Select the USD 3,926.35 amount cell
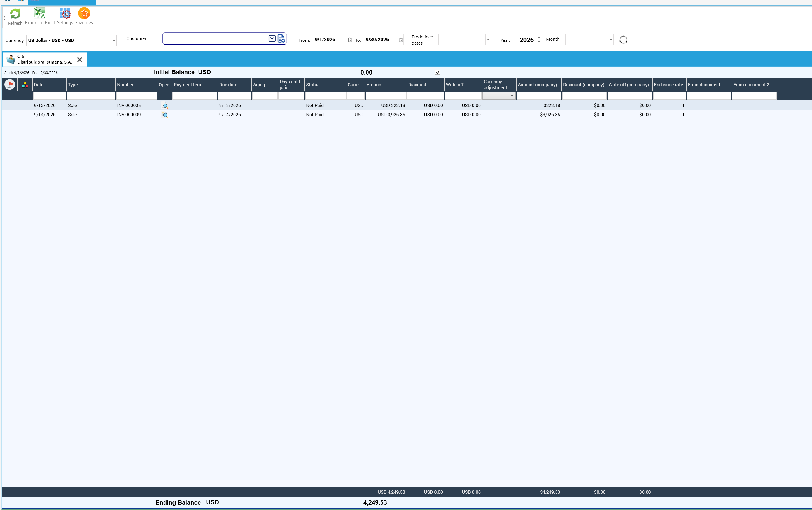The height and width of the screenshot is (510, 812). [391, 115]
